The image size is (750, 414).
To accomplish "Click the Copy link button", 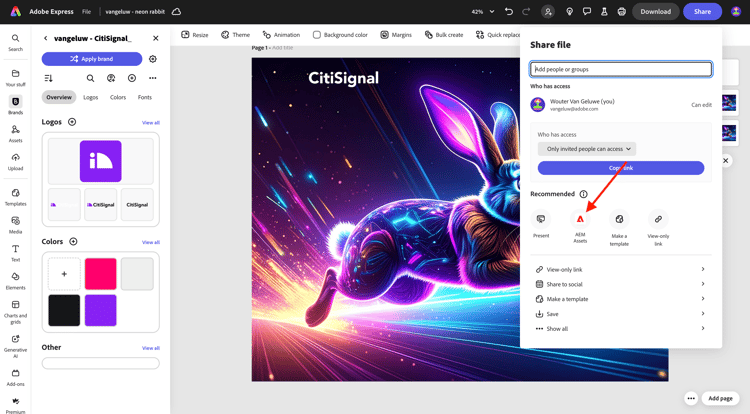I will [x=621, y=168].
